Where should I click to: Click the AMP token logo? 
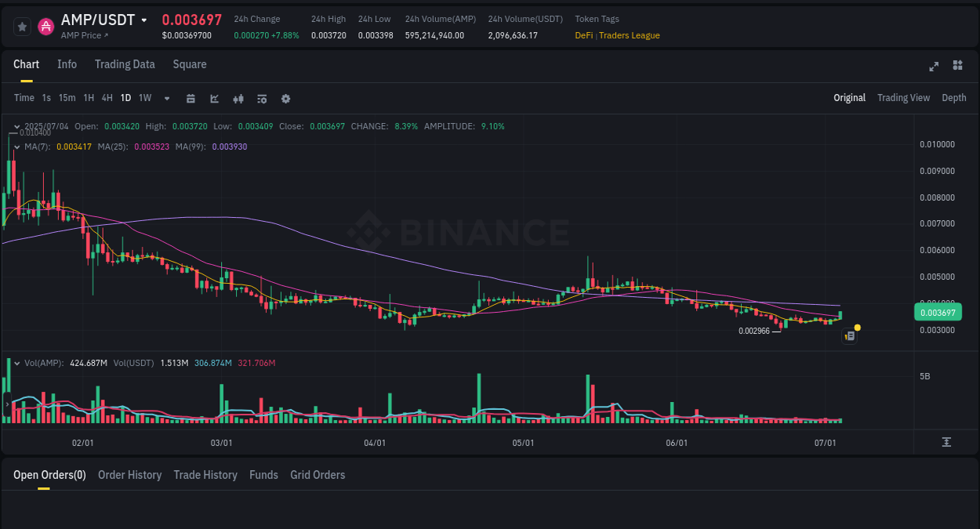(x=46, y=26)
